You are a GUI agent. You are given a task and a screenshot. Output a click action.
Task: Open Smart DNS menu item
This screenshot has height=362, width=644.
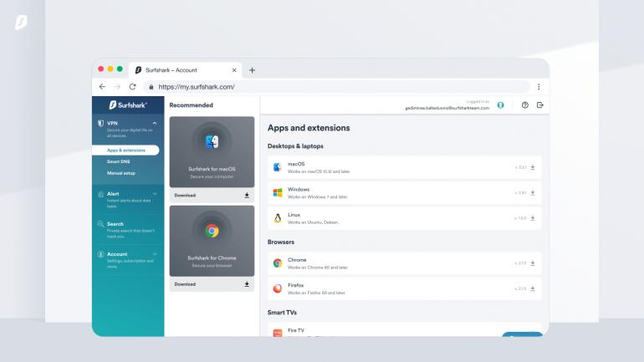coord(118,161)
